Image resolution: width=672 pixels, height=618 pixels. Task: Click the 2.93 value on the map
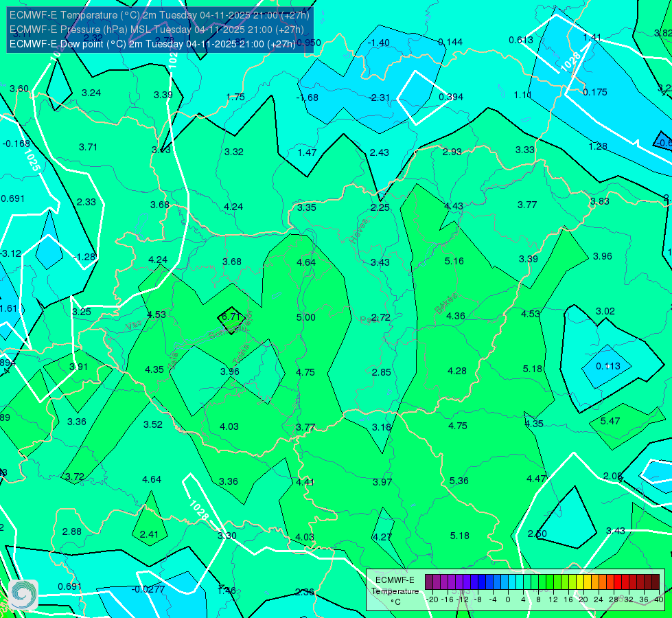pos(452,152)
